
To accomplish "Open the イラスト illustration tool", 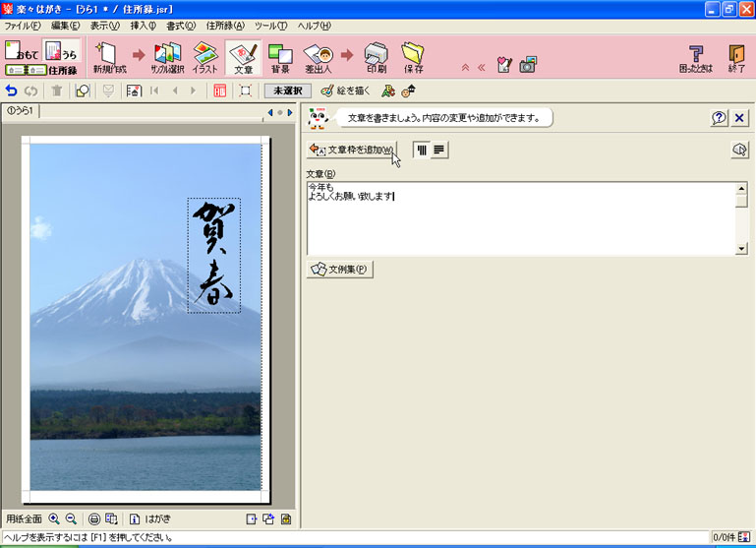I will point(204,57).
